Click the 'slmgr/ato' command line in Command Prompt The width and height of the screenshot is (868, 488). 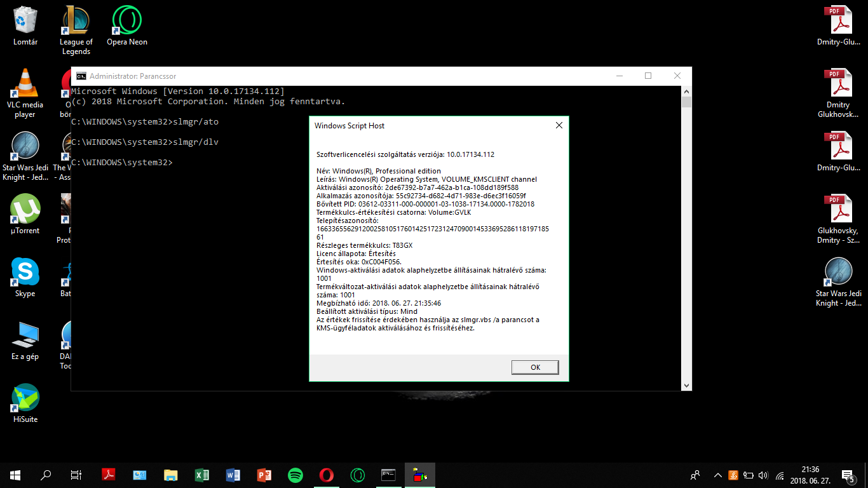point(145,121)
